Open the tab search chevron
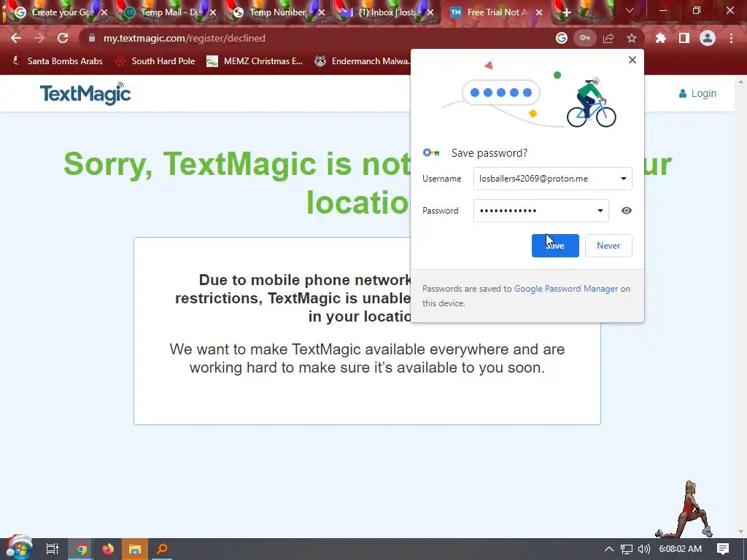The height and width of the screenshot is (560, 747). [630, 10]
